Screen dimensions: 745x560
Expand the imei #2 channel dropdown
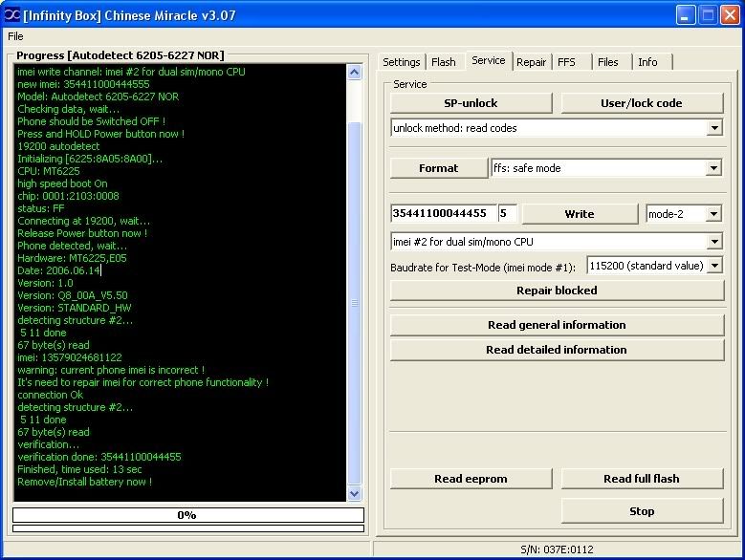point(714,242)
